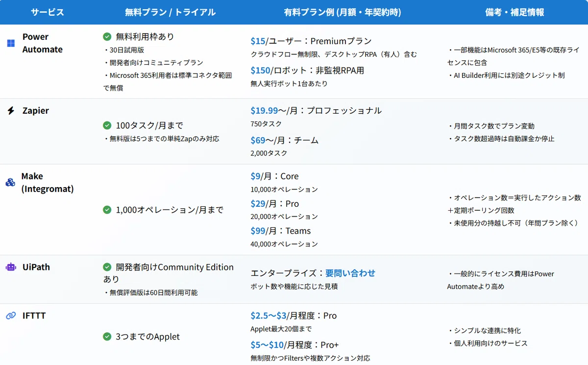The width and height of the screenshot is (588, 365).
Task: Click the $150/ロボット 非監視RPA用 price
Action: click(x=307, y=71)
